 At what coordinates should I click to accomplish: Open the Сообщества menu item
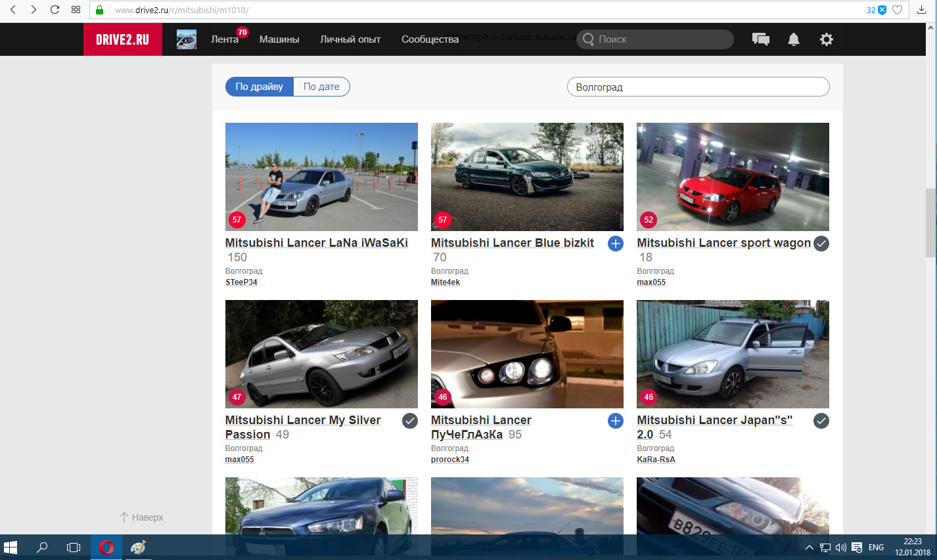430,39
